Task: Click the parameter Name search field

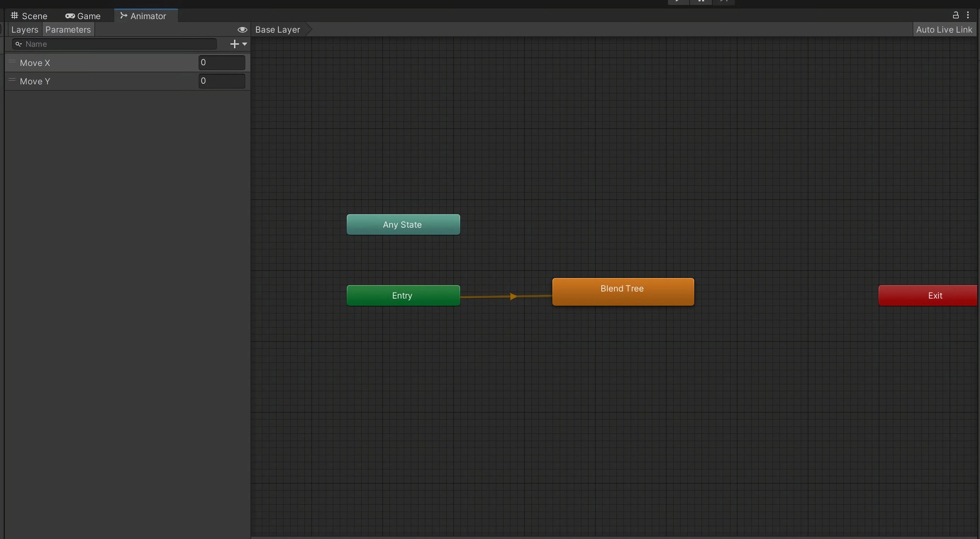Action: click(x=114, y=44)
